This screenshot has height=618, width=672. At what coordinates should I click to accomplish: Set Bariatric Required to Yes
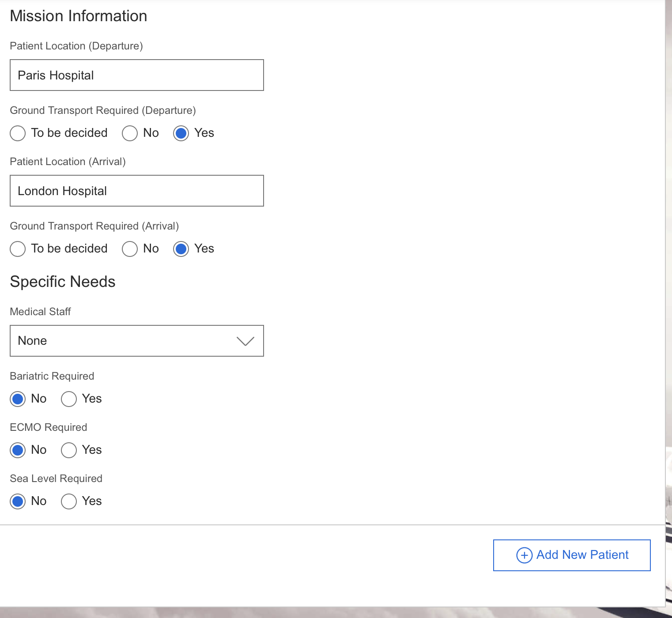pos(69,399)
